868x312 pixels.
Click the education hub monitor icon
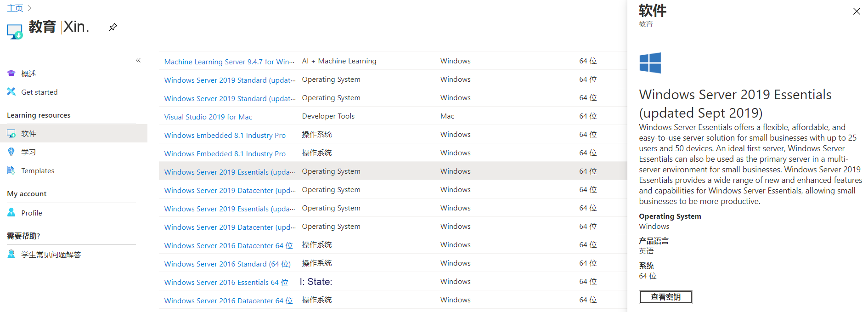click(x=15, y=32)
